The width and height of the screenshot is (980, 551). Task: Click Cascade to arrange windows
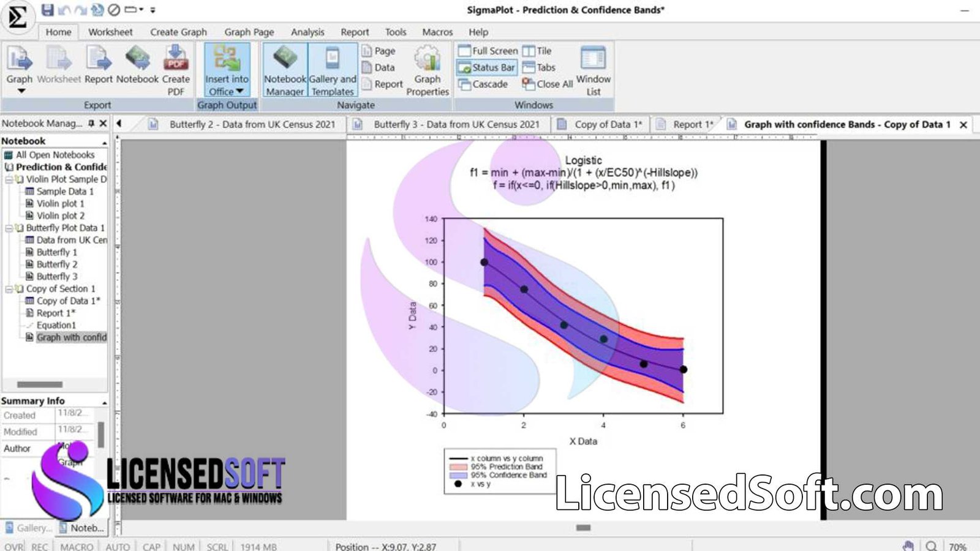pos(487,84)
